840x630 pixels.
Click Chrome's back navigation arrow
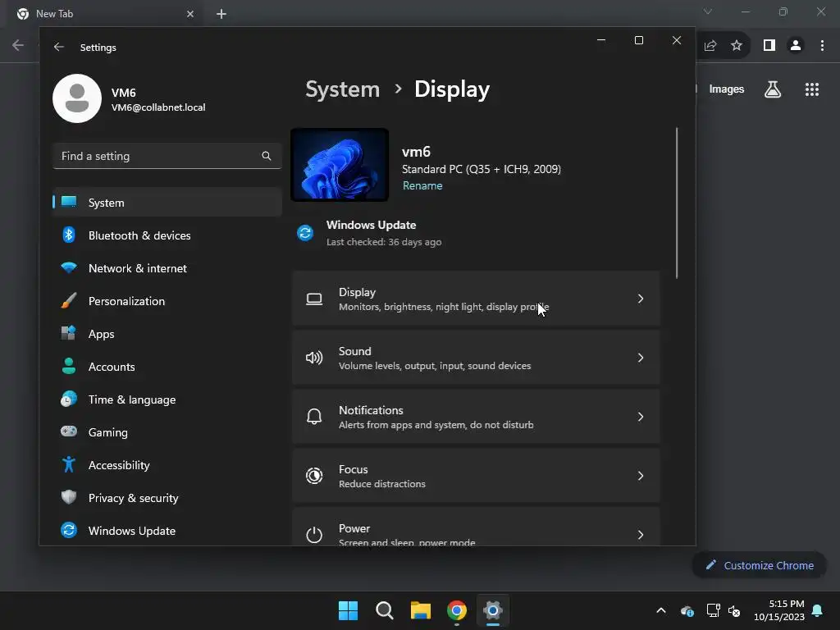(18, 45)
